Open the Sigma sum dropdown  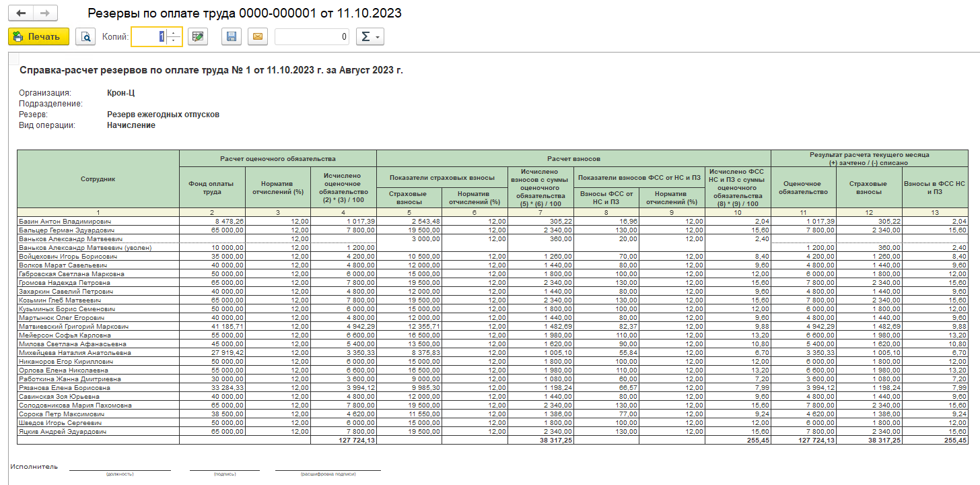pos(370,37)
